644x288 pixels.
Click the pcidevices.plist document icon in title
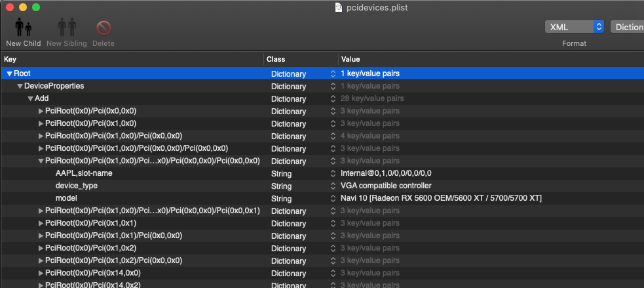[x=339, y=7]
